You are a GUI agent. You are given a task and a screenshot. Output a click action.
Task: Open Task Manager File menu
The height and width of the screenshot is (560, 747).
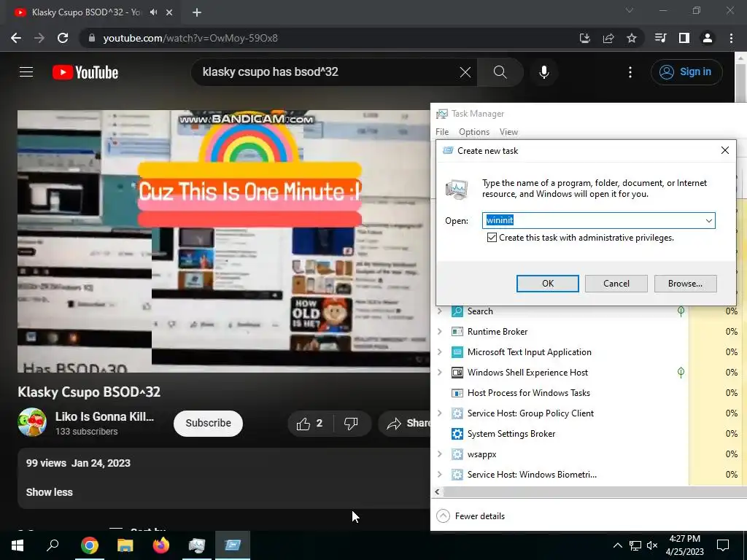442,132
